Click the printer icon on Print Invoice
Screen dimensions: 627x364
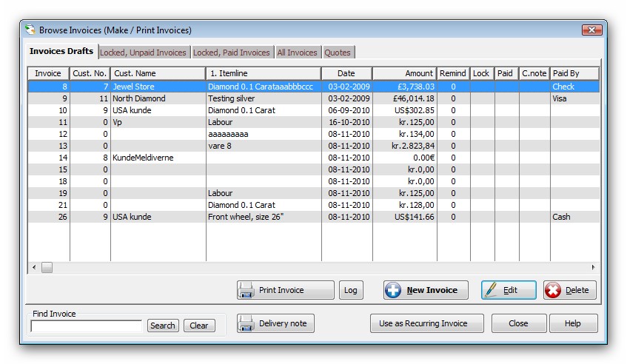tap(247, 291)
